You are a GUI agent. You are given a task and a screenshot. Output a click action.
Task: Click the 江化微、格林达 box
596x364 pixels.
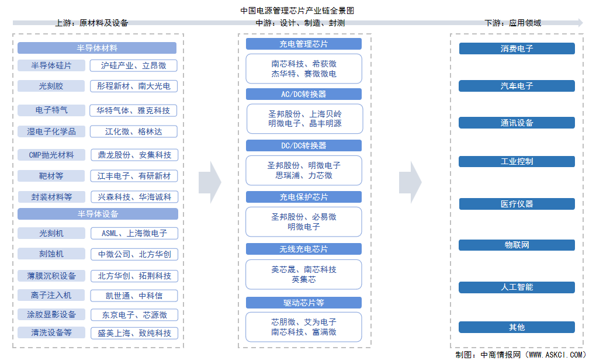(x=133, y=131)
